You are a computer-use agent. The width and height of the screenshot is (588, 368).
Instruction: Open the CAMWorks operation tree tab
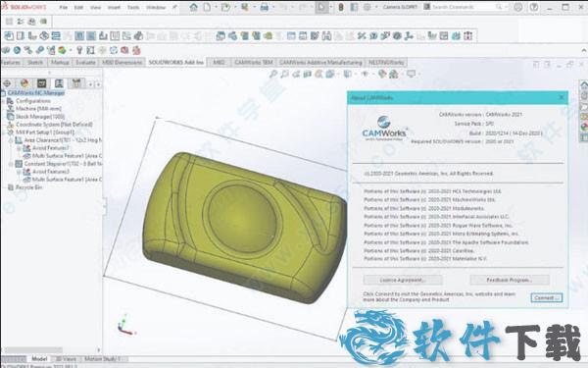pos(59,83)
